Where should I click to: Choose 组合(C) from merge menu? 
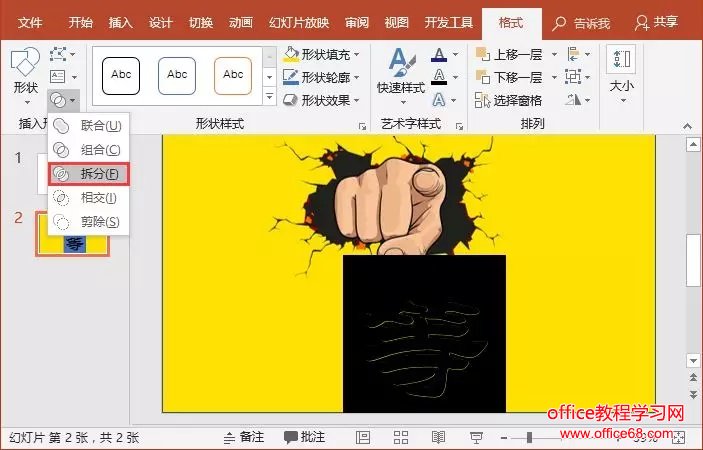(x=88, y=150)
